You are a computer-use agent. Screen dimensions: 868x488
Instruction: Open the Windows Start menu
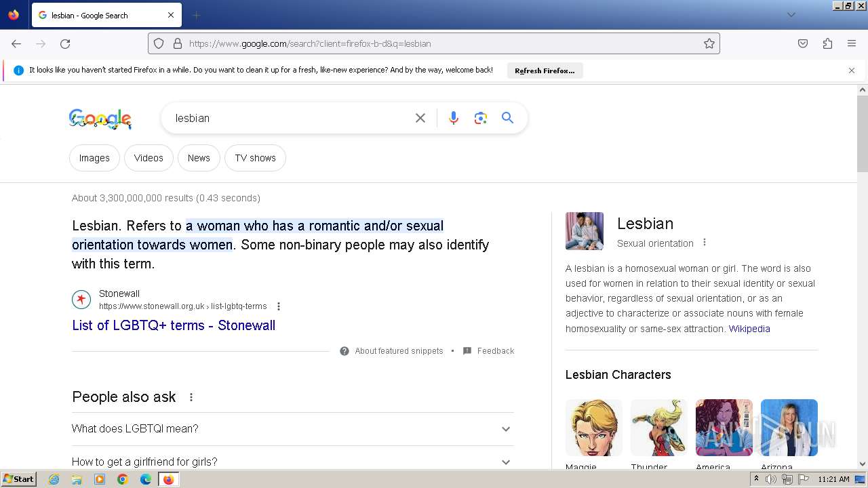[18, 479]
